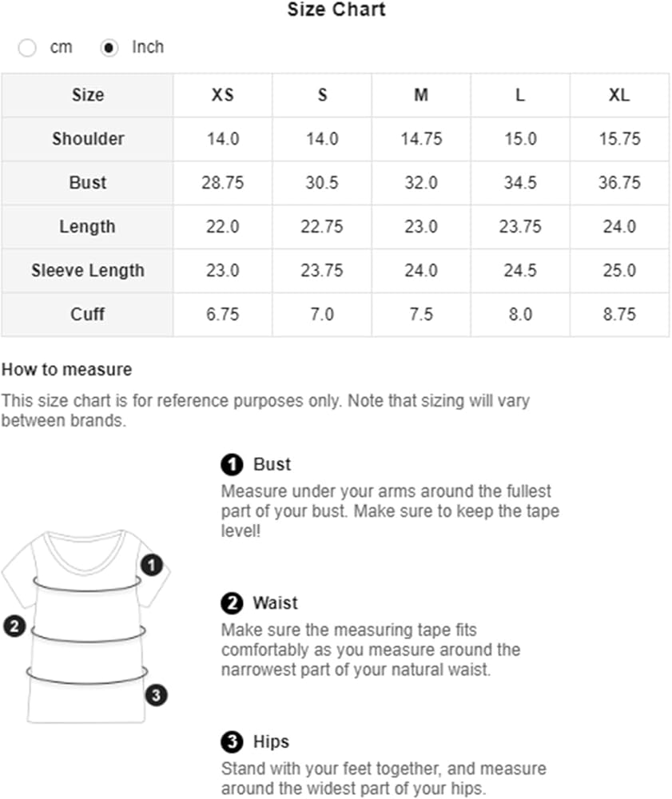Click the number 3 Hips badge beside heading

tap(231, 742)
